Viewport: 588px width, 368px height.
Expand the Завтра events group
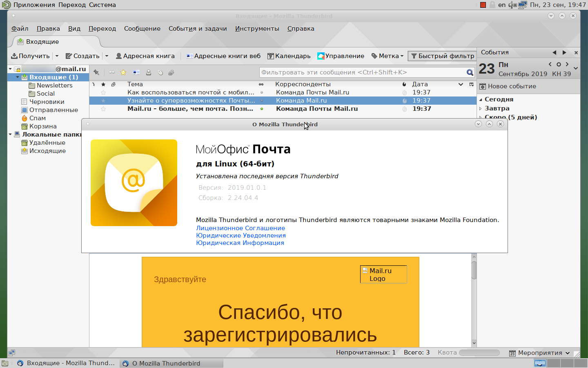tap(481, 108)
